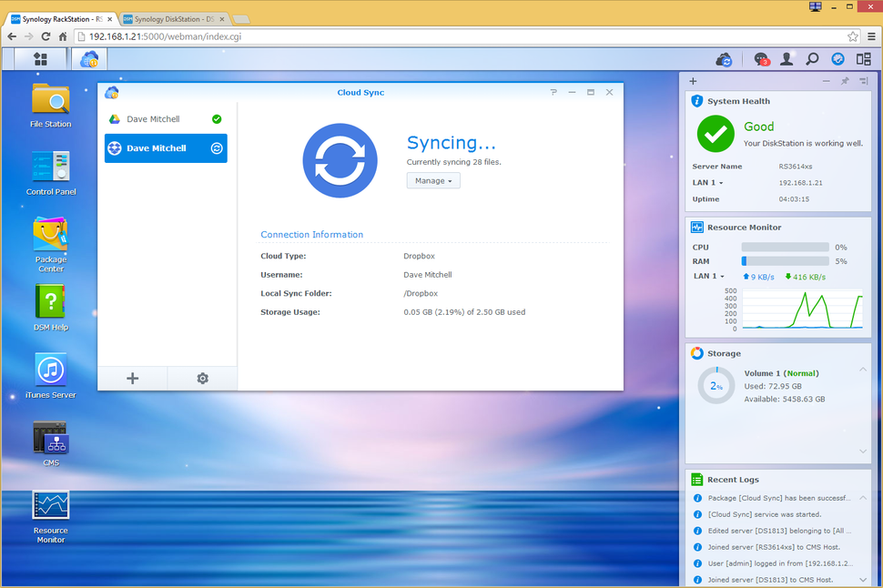Viewport: 883px width, 588px height.
Task: Open the Control Panel
Action: (50, 167)
